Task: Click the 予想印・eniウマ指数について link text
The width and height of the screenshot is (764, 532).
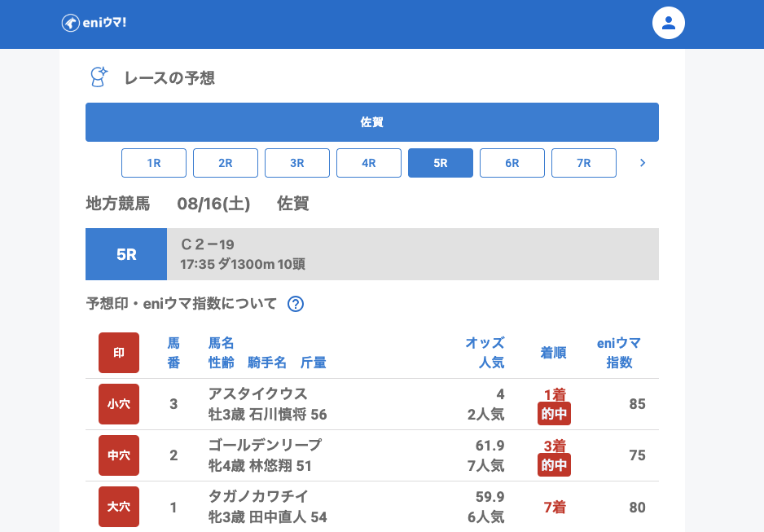Action: point(182,304)
